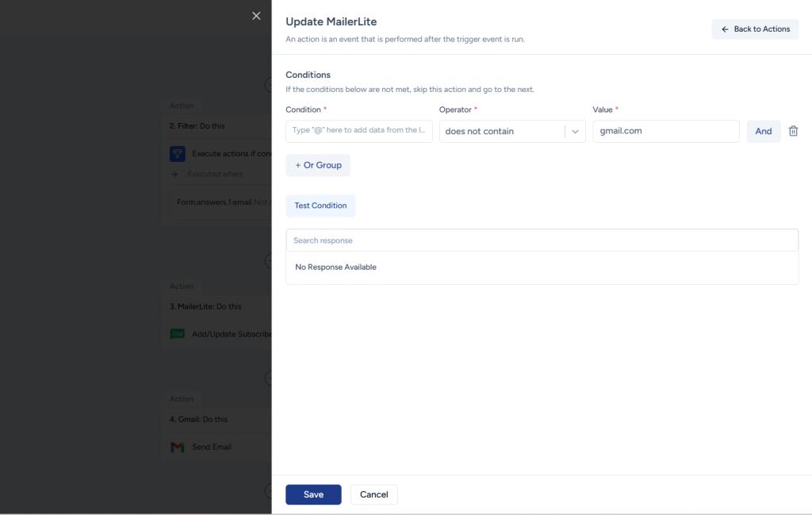The width and height of the screenshot is (812, 515).
Task: Click the MailerLite green app icon
Action: point(178,334)
